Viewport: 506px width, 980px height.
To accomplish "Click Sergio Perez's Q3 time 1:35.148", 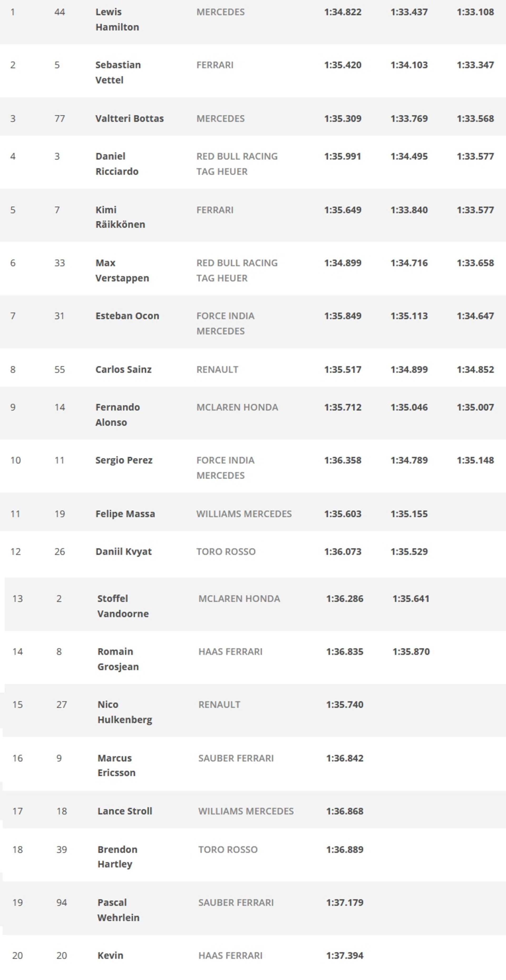I will (475, 460).
